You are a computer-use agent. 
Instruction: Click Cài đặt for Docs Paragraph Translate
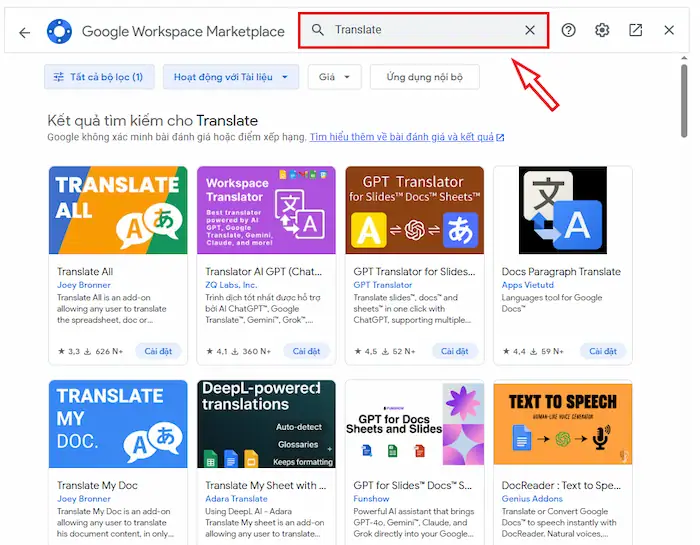[603, 351]
